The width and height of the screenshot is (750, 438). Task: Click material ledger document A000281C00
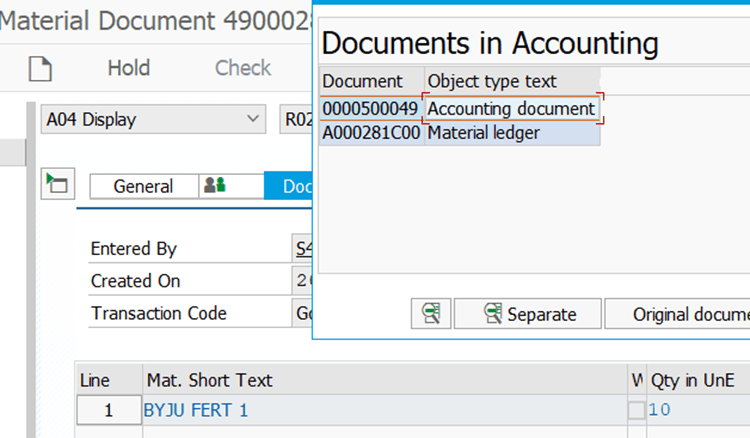(371, 132)
